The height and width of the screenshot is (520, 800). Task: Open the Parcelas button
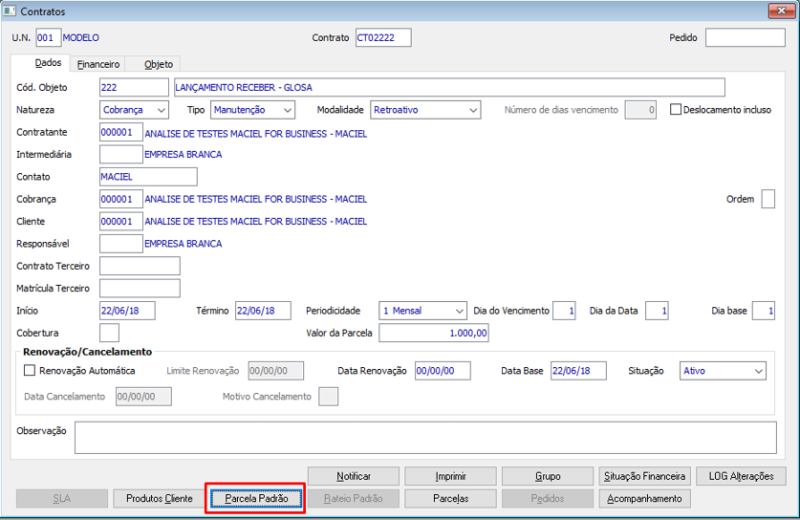[x=451, y=499]
